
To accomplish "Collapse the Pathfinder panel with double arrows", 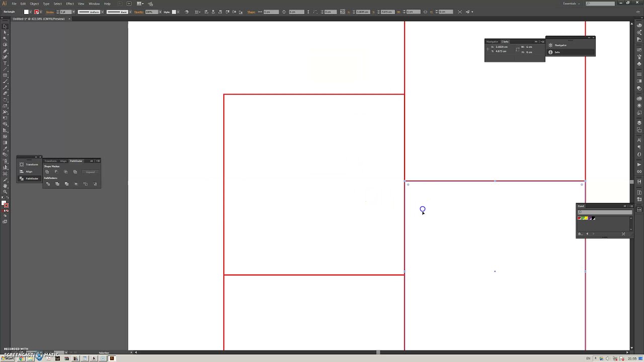I will click(92, 161).
